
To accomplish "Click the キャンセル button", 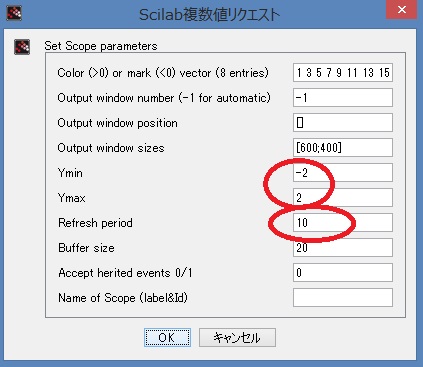I will tap(237, 337).
